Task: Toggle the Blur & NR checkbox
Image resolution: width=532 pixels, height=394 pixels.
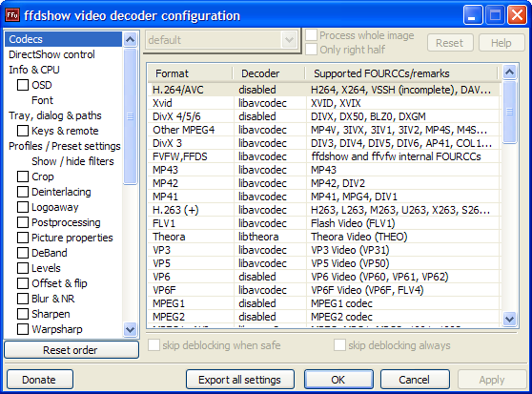Action: 23,299
